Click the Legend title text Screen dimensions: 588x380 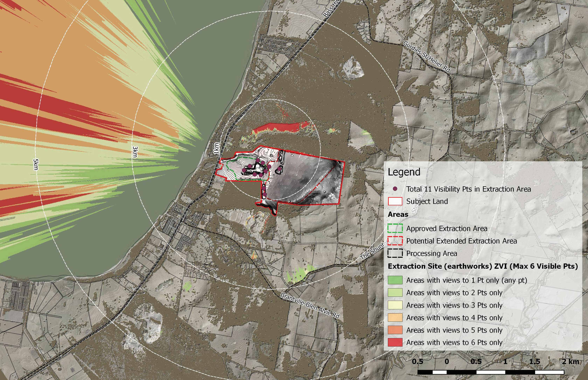coord(404,172)
